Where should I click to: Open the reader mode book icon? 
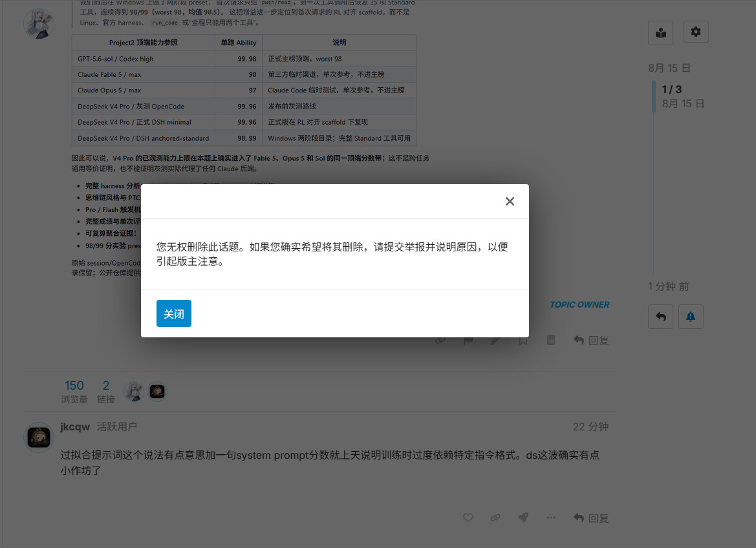point(660,32)
